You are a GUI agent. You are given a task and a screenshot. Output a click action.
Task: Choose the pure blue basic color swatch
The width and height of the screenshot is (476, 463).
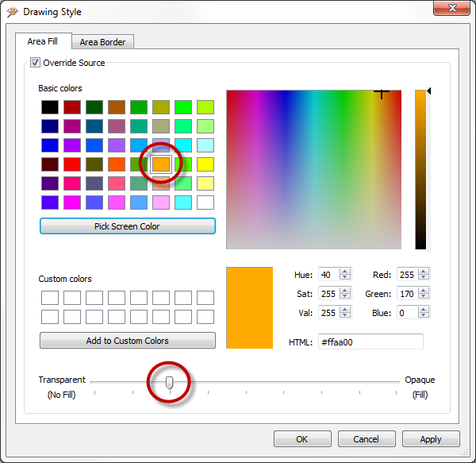(x=50, y=145)
